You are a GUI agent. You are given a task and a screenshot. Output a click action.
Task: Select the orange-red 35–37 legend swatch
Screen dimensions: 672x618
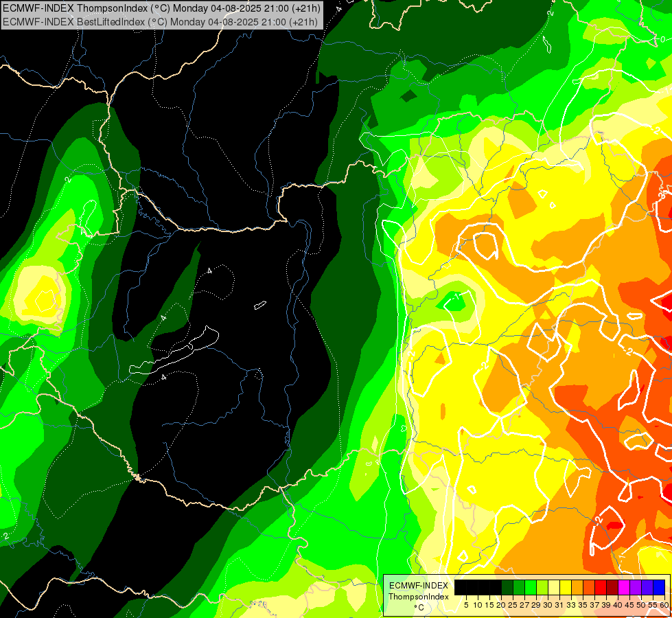(589, 587)
